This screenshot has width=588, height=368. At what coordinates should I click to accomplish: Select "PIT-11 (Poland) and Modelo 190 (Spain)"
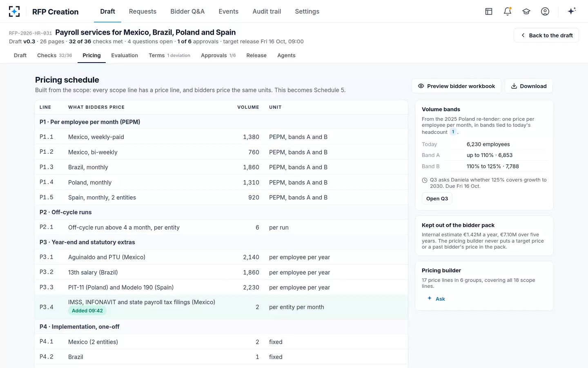pos(221,287)
